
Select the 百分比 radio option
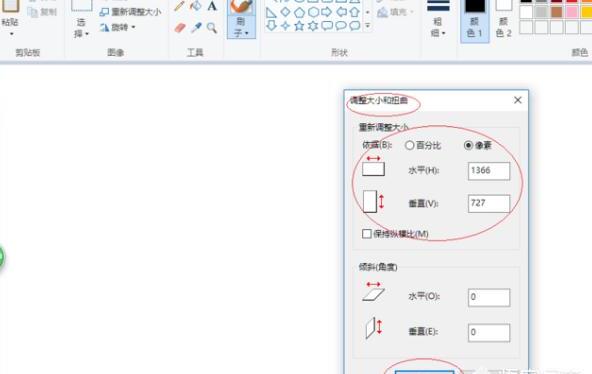pos(422,145)
